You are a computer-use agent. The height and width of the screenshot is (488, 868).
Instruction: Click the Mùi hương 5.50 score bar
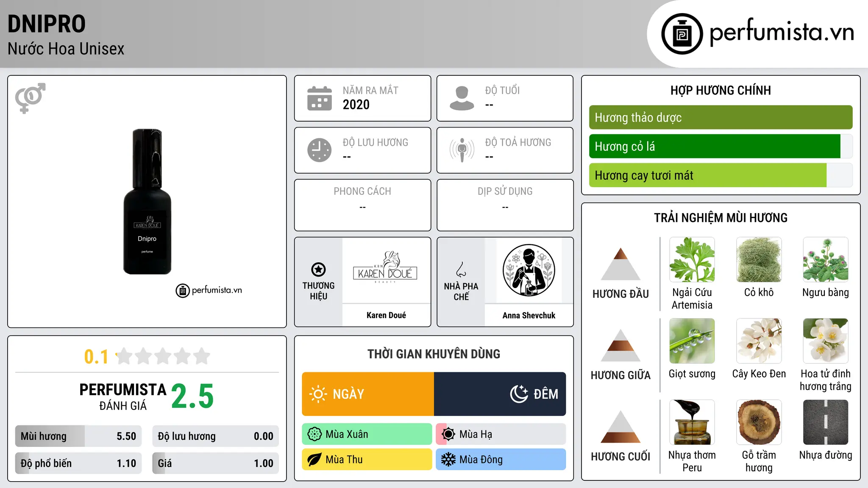78,436
